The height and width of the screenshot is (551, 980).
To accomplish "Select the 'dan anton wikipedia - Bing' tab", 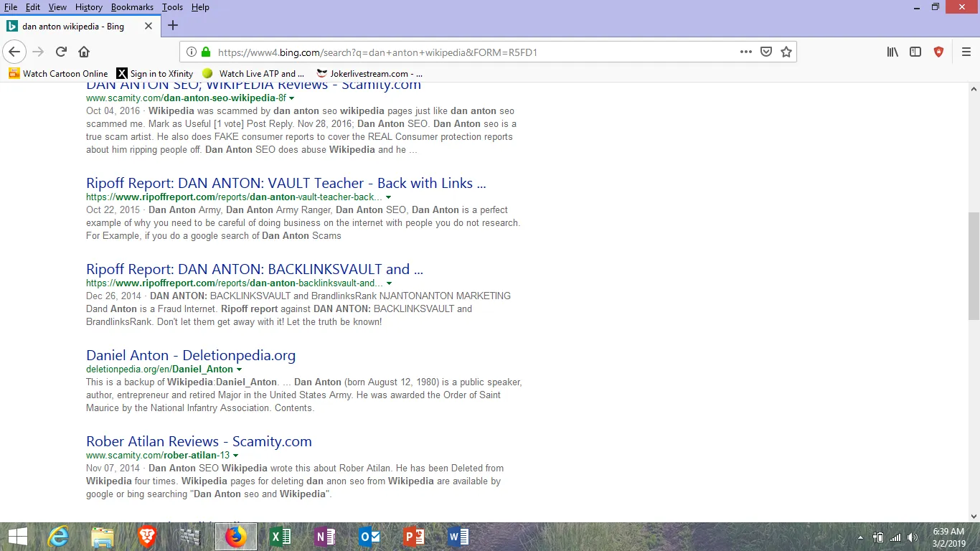I will click(80, 26).
